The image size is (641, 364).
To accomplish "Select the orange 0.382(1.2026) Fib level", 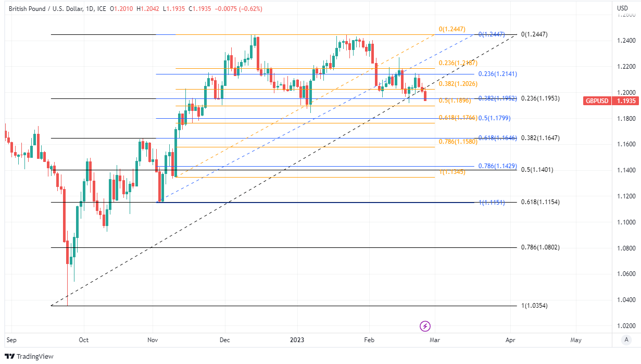I will [x=458, y=84].
